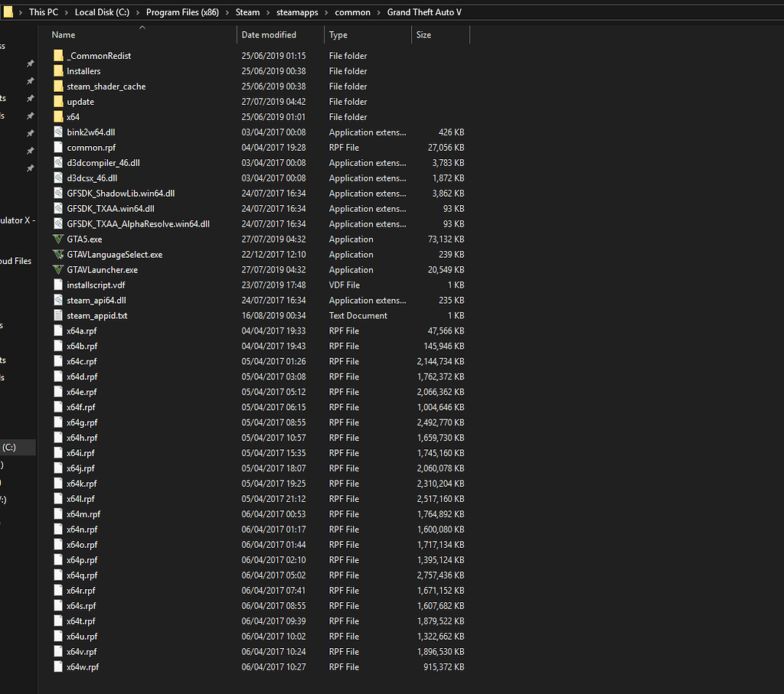Go to Local Disk (C:) breadcrumb
784x694 pixels.
[x=102, y=12]
